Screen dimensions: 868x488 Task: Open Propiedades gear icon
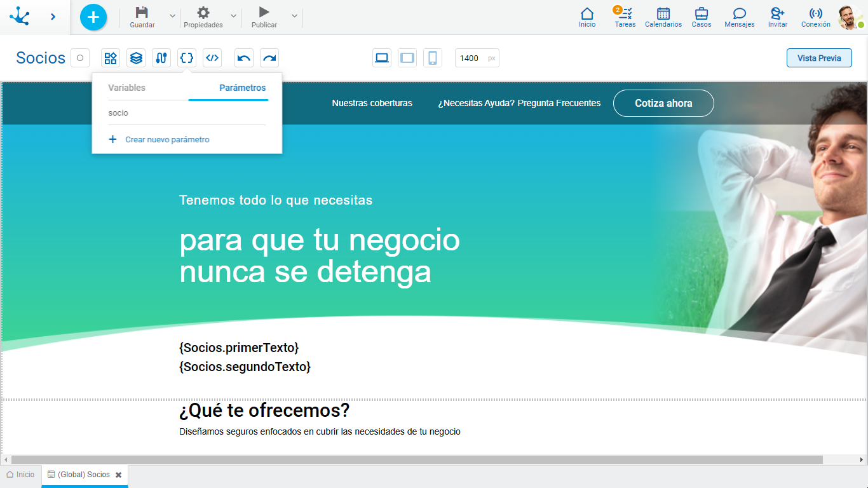click(x=203, y=13)
